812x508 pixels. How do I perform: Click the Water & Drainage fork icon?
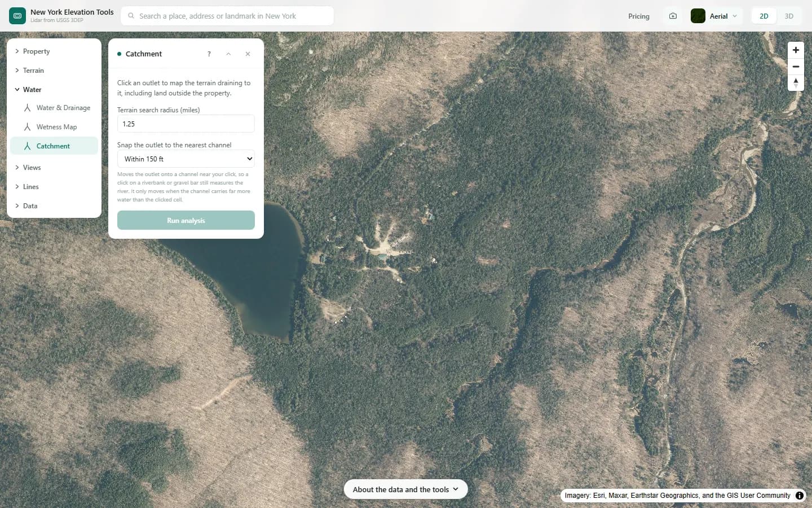27,108
